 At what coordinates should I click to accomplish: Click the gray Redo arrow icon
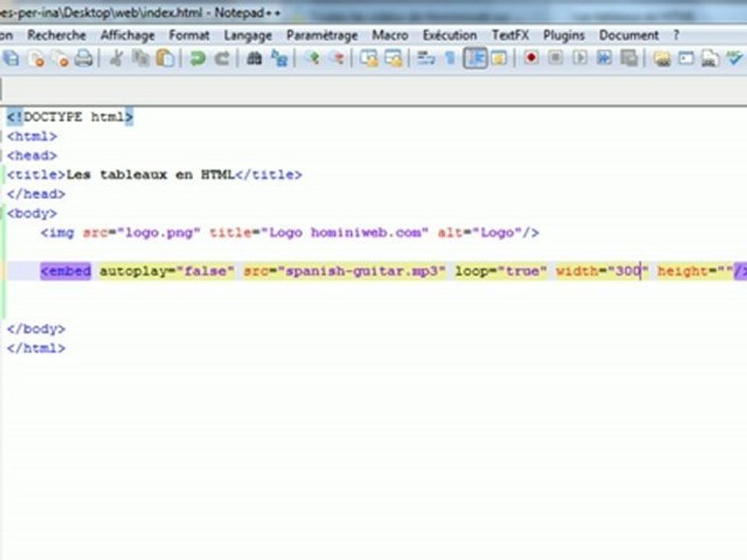click(221, 58)
